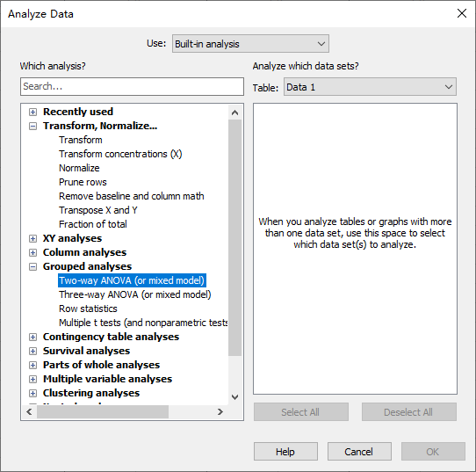Click the Cancel button

point(359,452)
